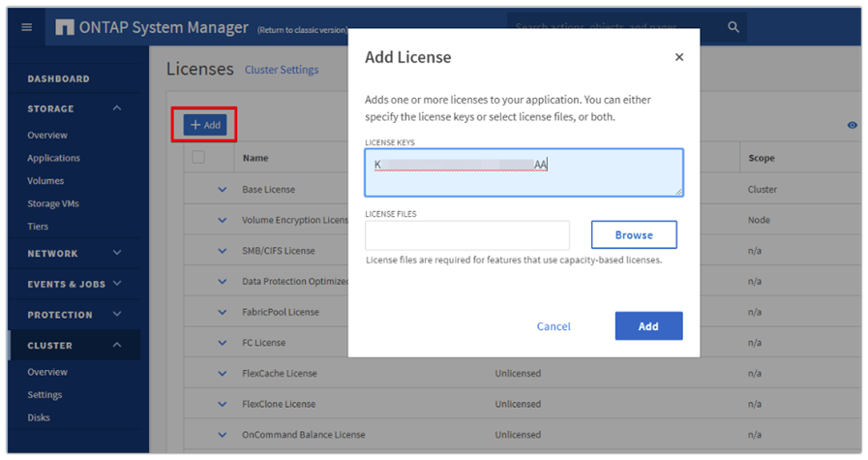Open cluster Disks page
Image resolution: width=868 pixels, height=460 pixels.
point(39,417)
